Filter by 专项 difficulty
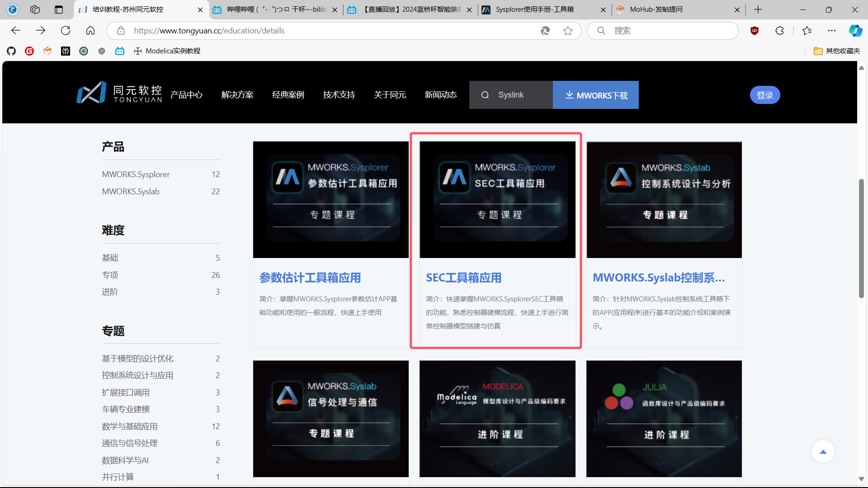This screenshot has height=488, width=868. [x=160, y=275]
